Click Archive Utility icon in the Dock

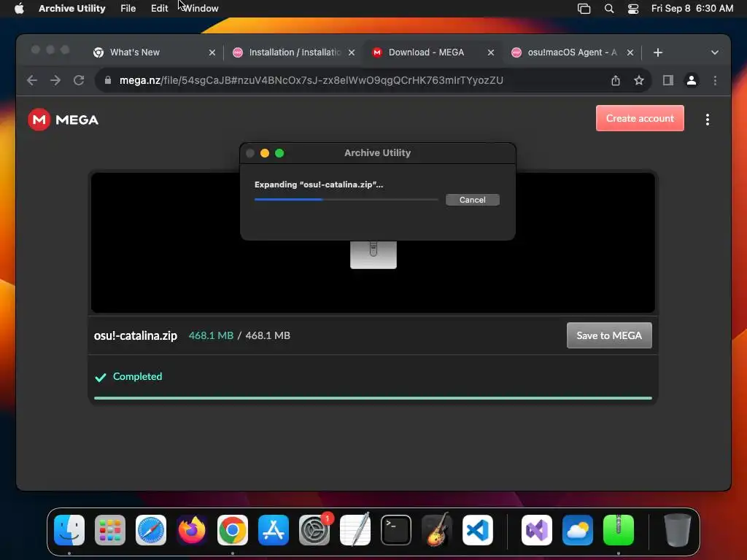(619, 530)
